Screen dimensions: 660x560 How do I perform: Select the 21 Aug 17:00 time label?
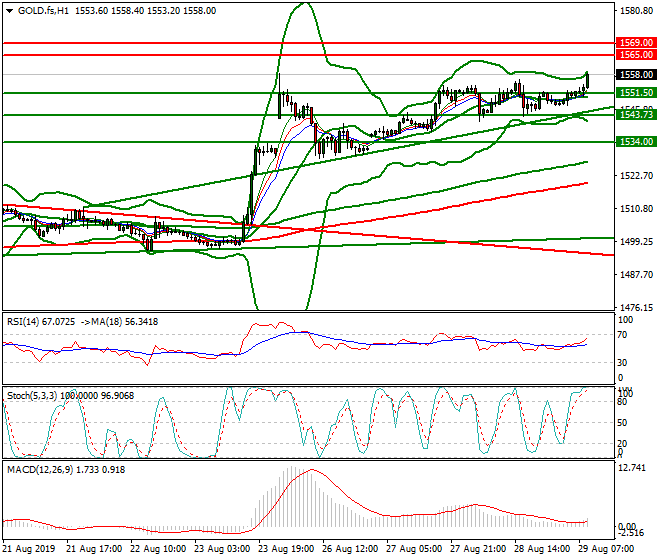click(x=94, y=549)
